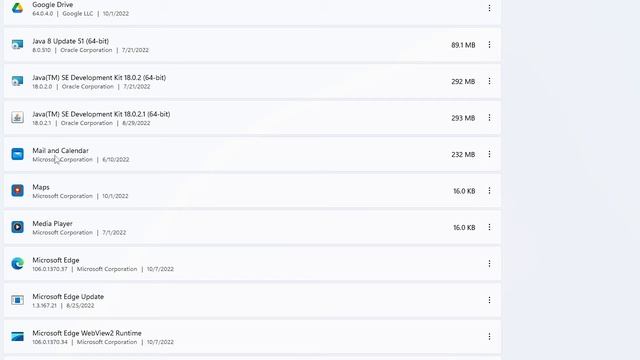The width and height of the screenshot is (640, 360).
Task: Open more options for Mail and Calendar
Action: pyautogui.click(x=489, y=154)
